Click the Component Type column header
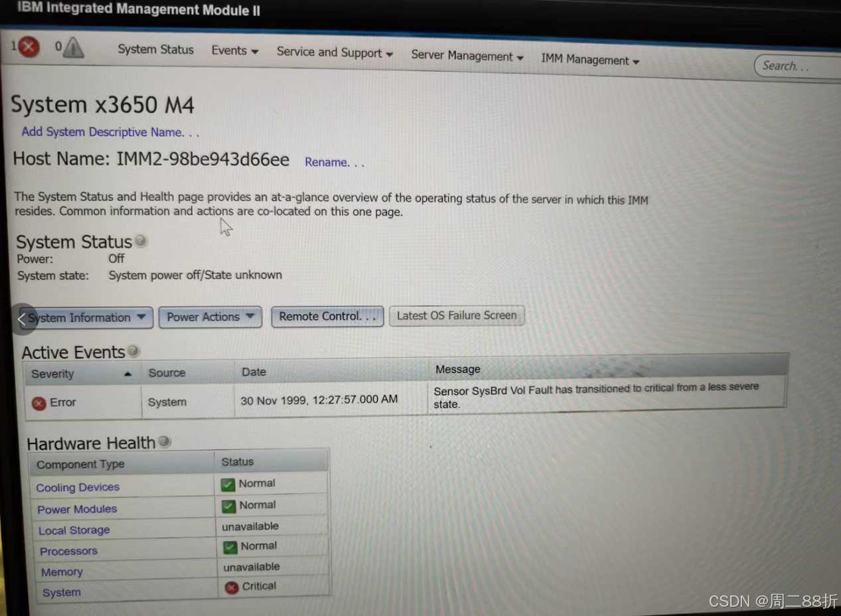 tap(121, 464)
